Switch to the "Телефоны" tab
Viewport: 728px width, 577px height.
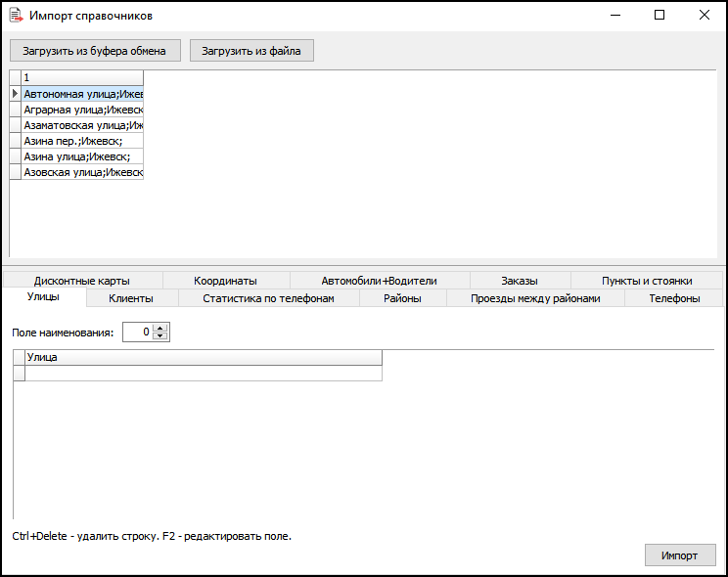coord(674,298)
